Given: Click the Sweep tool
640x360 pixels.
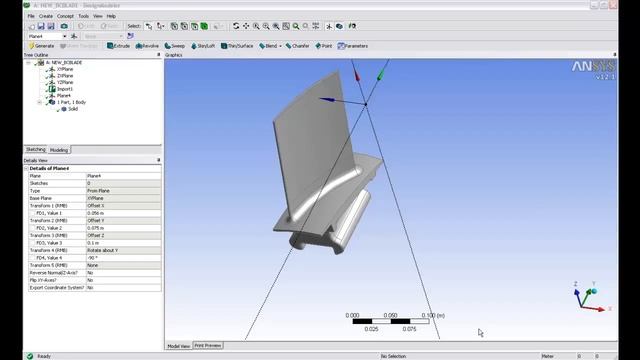Looking at the screenshot, I should click(175, 46).
